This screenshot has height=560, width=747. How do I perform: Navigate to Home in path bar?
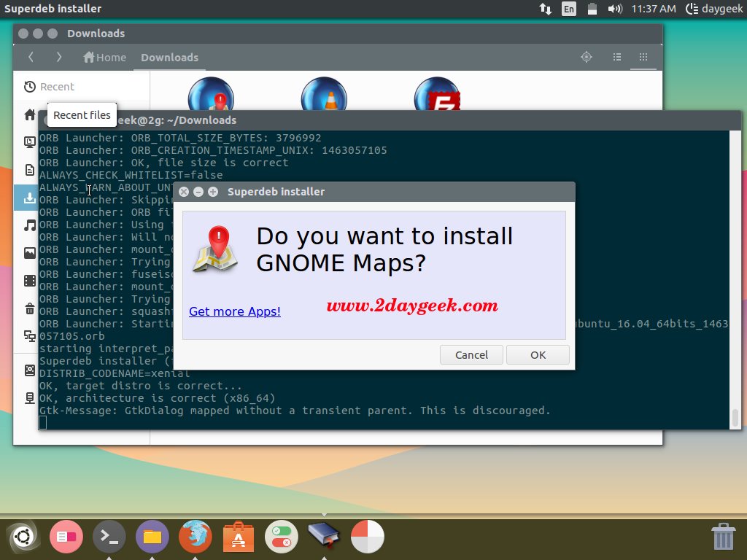(104, 58)
